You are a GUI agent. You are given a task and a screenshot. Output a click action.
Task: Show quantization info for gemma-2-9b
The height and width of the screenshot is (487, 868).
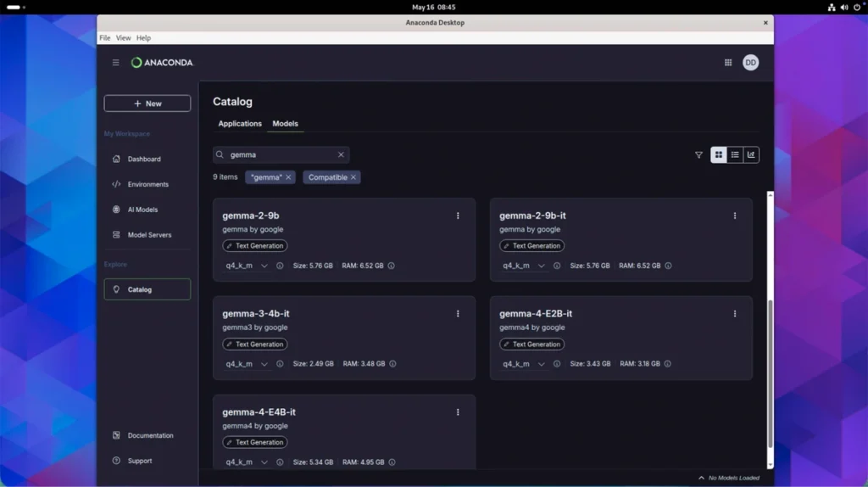pyautogui.click(x=280, y=266)
